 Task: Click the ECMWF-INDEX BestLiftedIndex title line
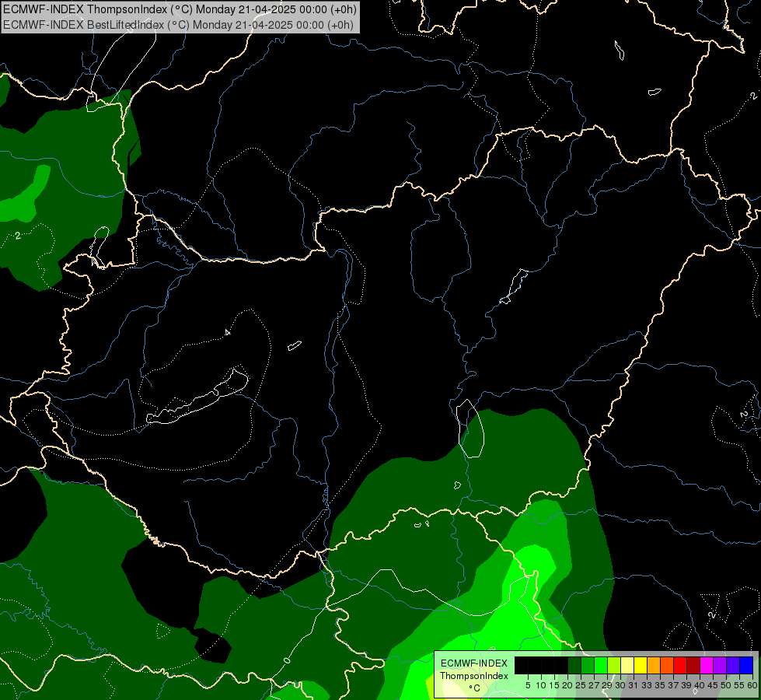pos(178,24)
